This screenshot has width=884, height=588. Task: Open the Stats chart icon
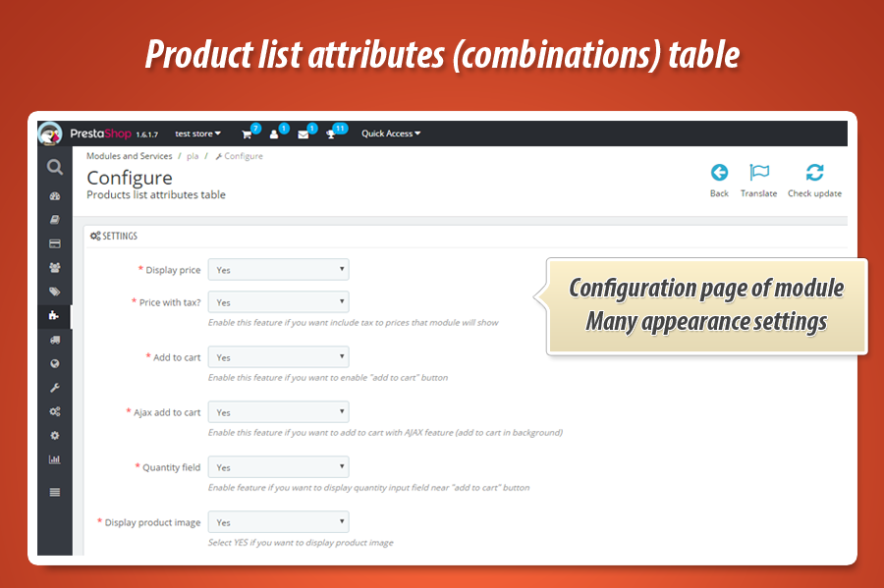click(x=55, y=458)
